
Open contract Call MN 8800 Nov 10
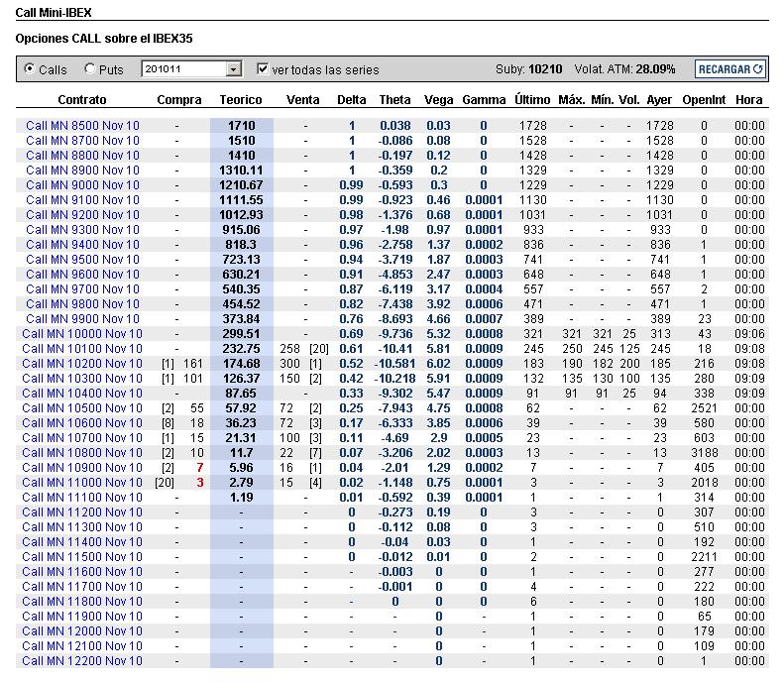(82, 156)
